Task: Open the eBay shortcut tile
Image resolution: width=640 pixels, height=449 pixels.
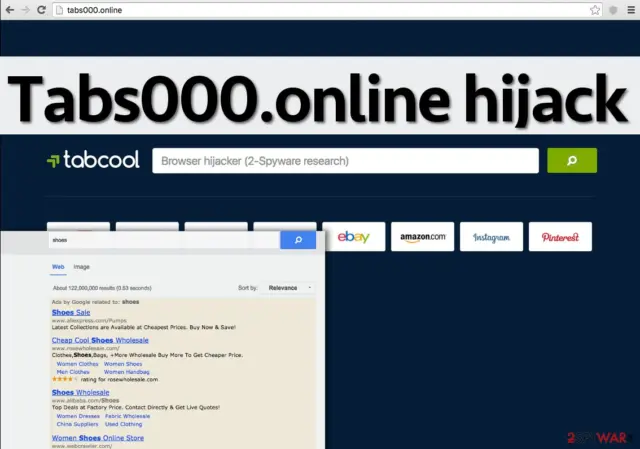Action: [353, 237]
